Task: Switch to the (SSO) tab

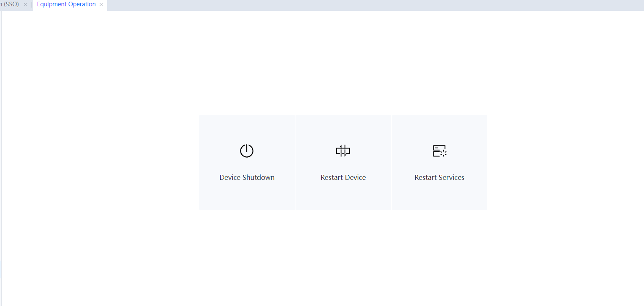Action: click(11, 5)
